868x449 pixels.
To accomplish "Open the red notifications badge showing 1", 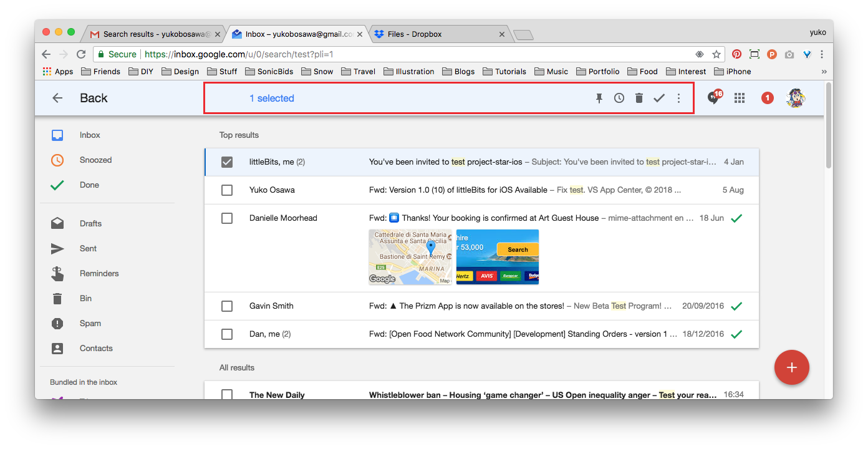I will (768, 98).
